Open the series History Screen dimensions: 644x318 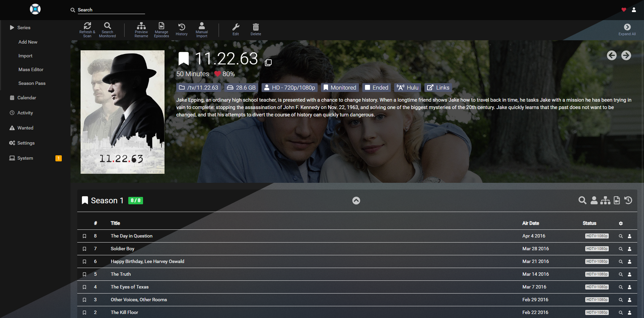[181, 30]
